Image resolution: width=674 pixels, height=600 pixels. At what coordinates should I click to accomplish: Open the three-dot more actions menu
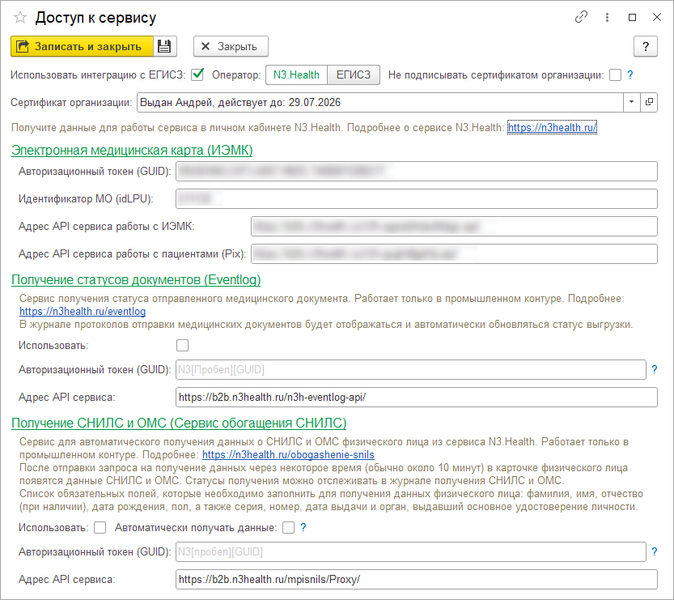607,17
